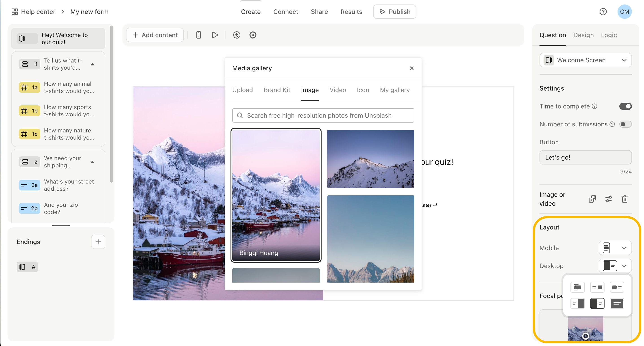644x346 pixels.
Task: Click the search magnifier icon in gallery
Action: click(x=240, y=115)
